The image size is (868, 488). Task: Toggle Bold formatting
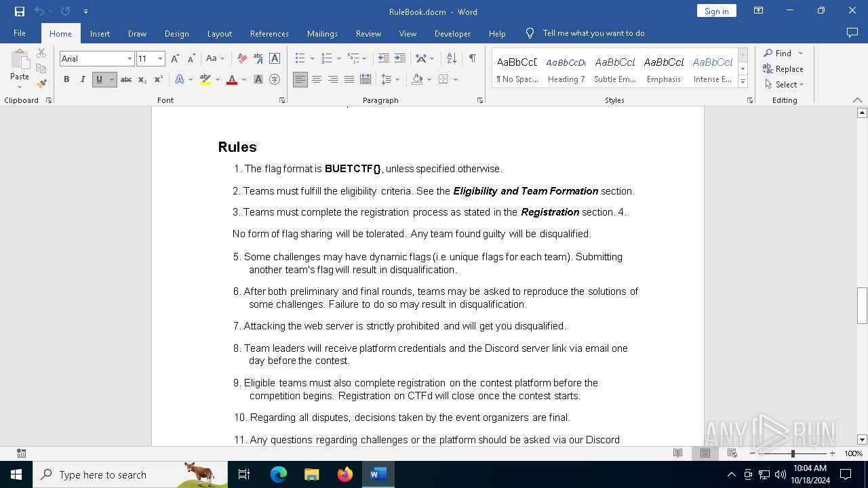(x=66, y=79)
